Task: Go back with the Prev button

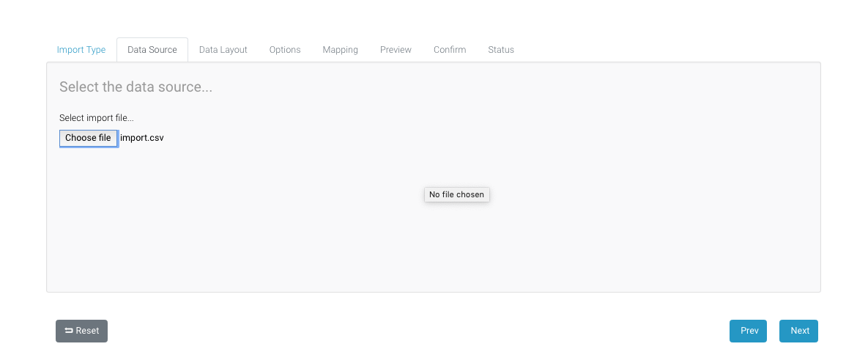Action: [x=749, y=331]
